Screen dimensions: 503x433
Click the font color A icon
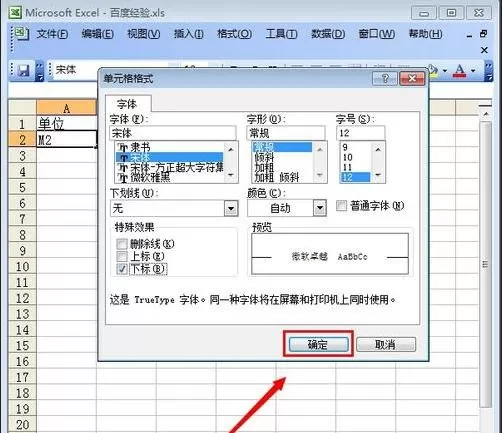460,71
